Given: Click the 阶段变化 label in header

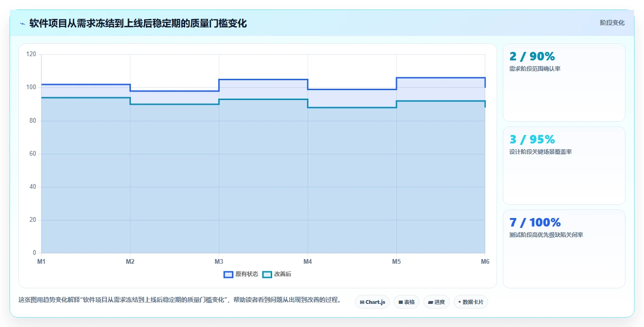Looking at the screenshot, I should 612,23.
